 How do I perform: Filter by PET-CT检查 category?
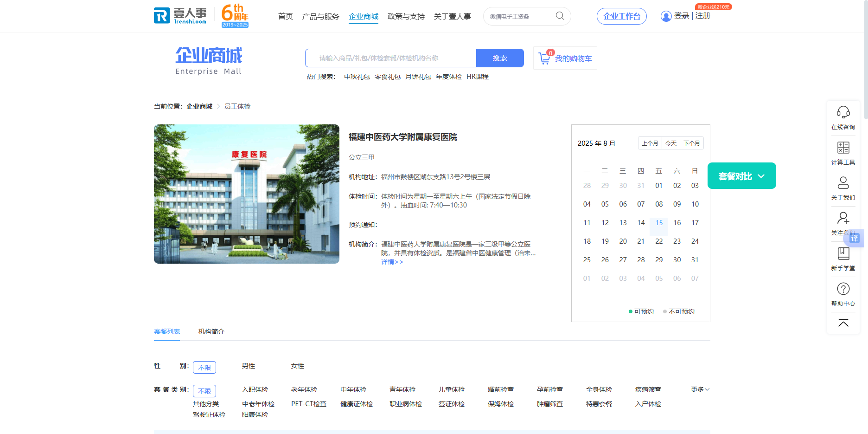309,404
